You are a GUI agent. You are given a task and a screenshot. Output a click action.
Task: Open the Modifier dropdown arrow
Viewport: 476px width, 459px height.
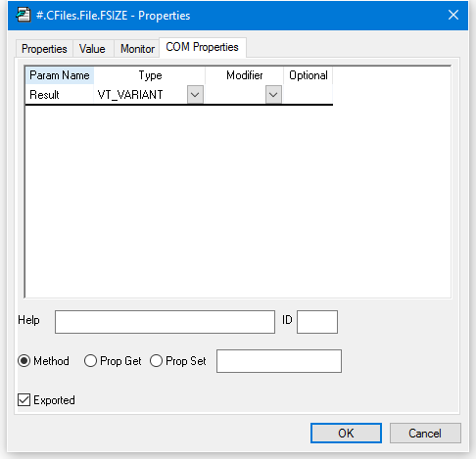click(x=273, y=95)
